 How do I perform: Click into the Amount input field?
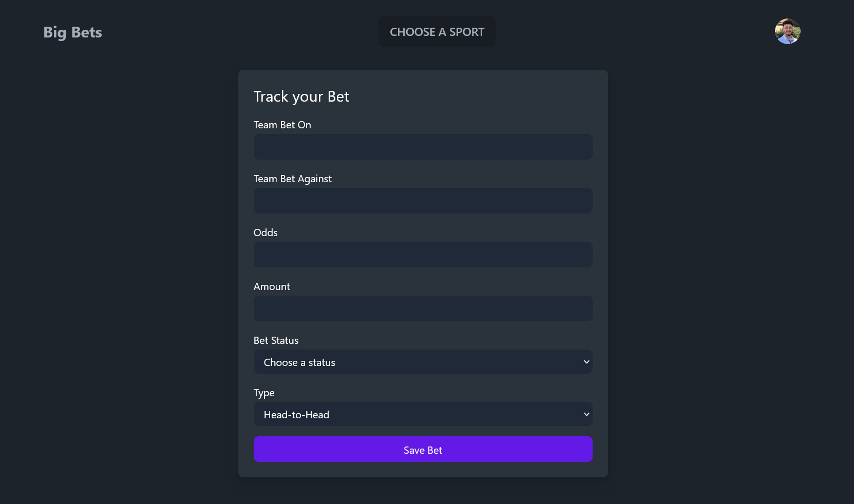(x=423, y=308)
